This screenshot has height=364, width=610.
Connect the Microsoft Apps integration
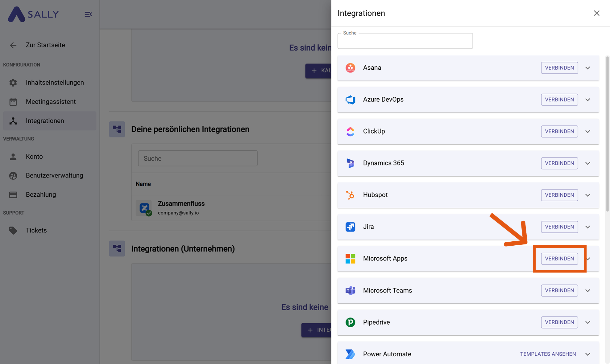[559, 259]
